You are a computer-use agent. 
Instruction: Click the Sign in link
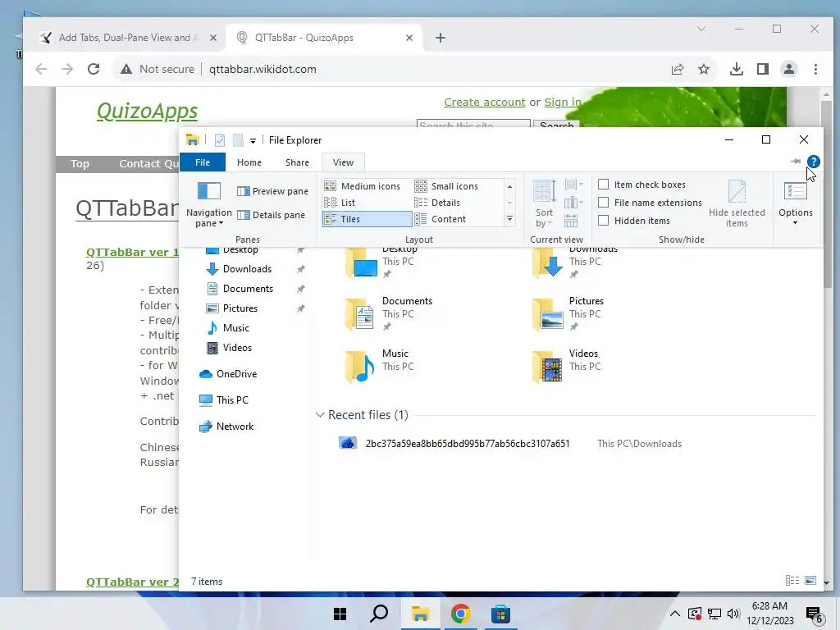coord(563,103)
